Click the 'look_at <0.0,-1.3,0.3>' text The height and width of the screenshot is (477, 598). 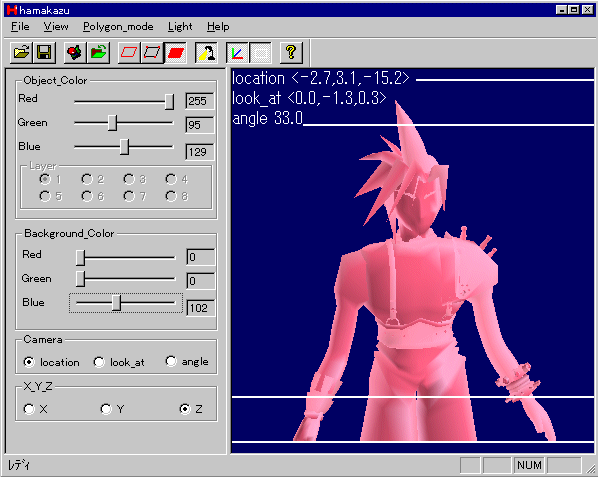coord(309,98)
